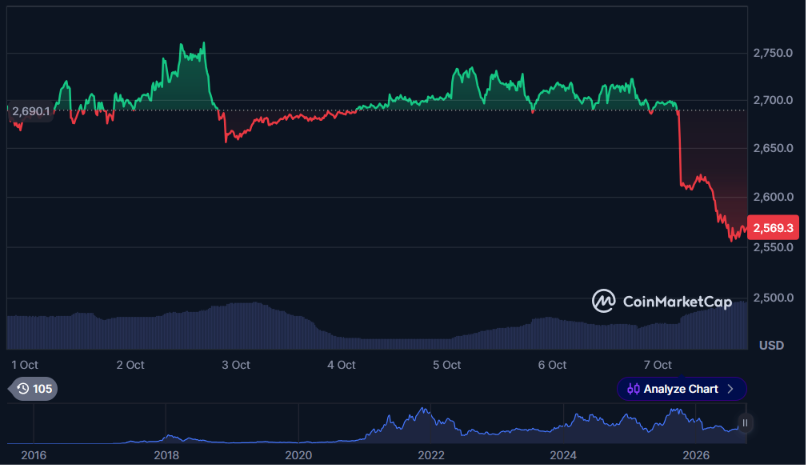Click the 4 Oct date label
Image resolution: width=806 pixels, height=465 pixels.
(341, 365)
